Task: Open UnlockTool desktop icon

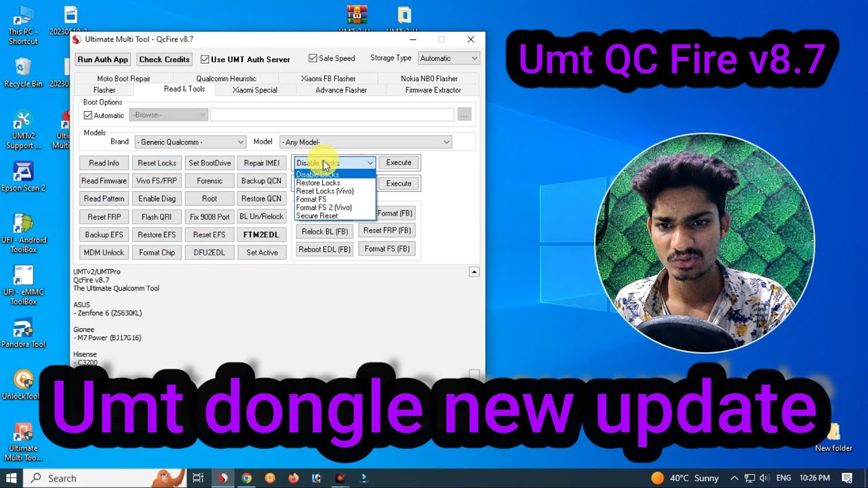Action: (x=23, y=384)
